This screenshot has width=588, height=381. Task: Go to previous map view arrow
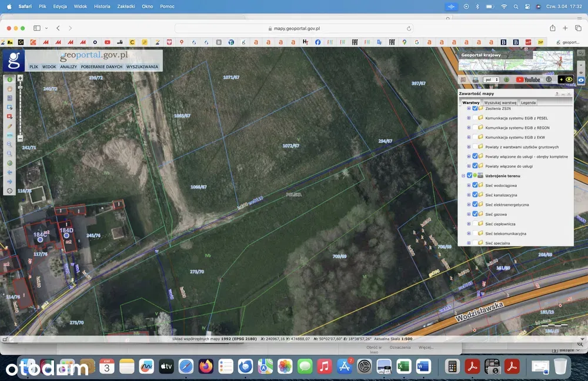(x=10, y=172)
